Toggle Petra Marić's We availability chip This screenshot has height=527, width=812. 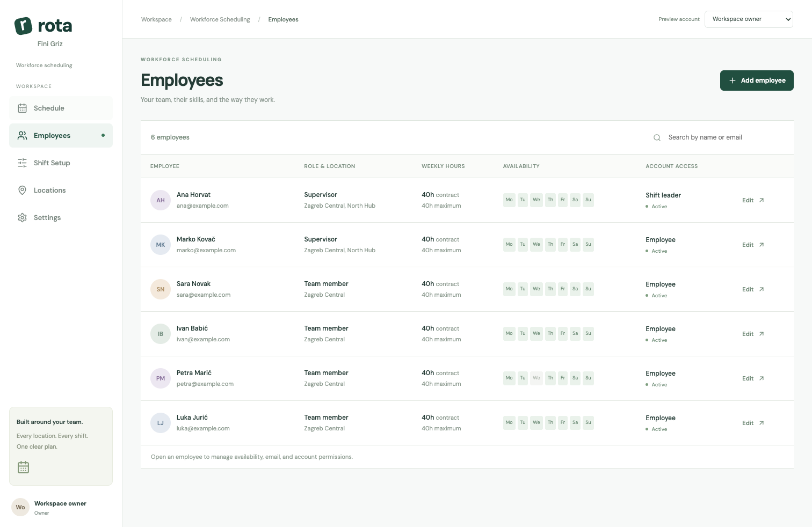tap(536, 378)
